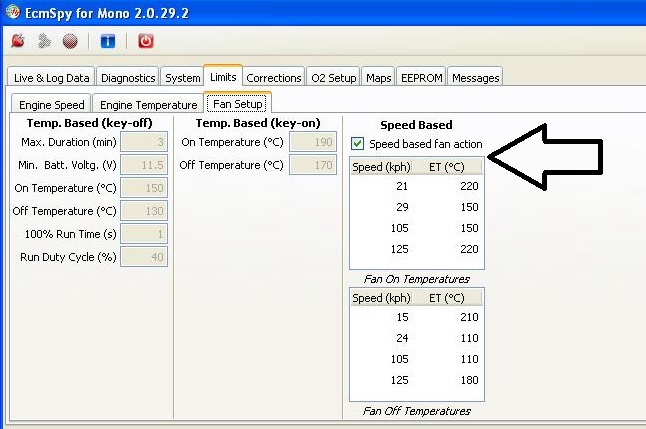
Task: Click the key-on On Temperature field
Action: click(x=312, y=142)
